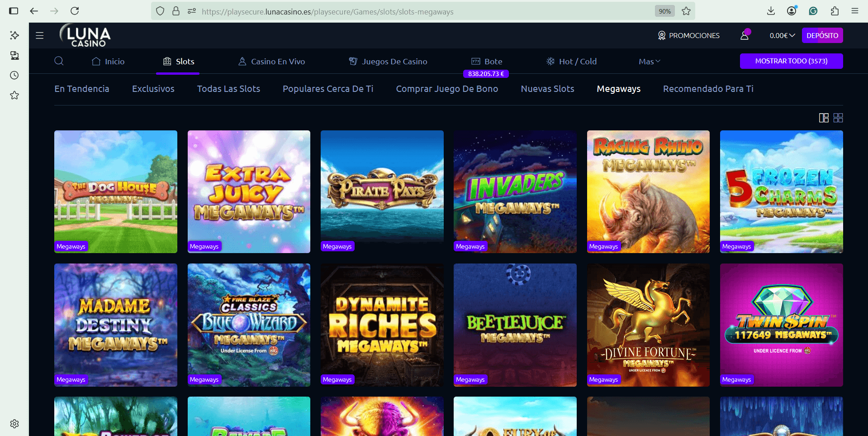Open Raging Rhino Megaways game
868x436 pixels.
(648, 192)
